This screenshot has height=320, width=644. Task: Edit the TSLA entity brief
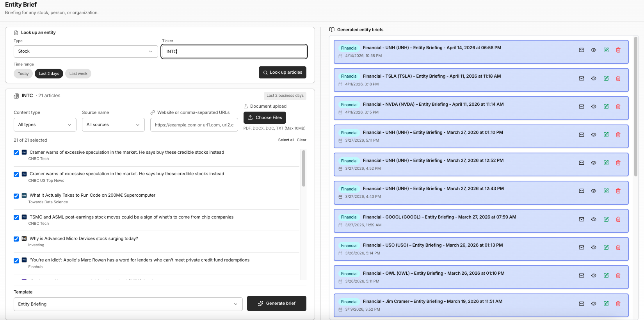pos(606,78)
